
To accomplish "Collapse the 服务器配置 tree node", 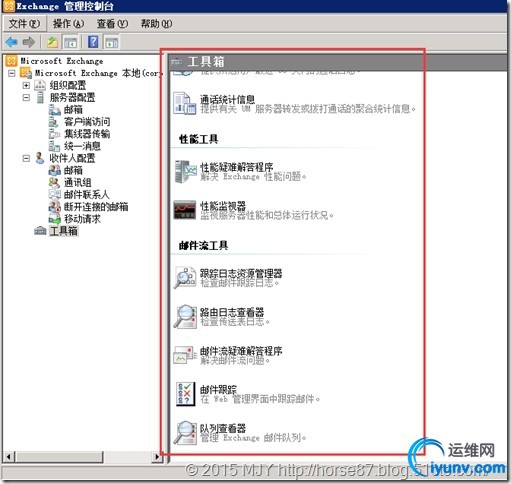I will pos(26,98).
